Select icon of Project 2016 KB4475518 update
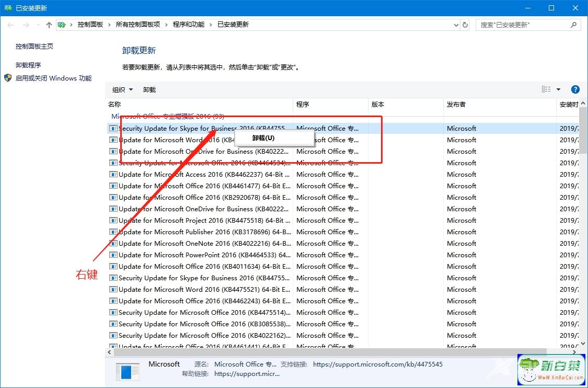 coord(113,220)
